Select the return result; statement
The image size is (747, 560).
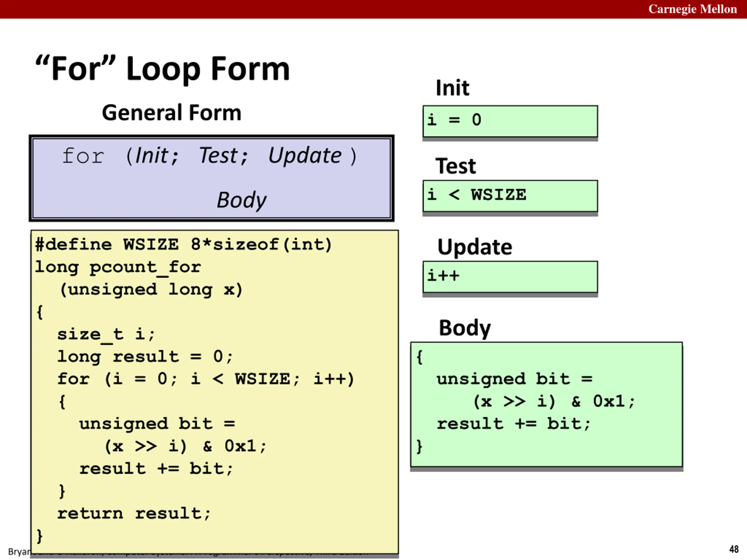click(x=134, y=513)
